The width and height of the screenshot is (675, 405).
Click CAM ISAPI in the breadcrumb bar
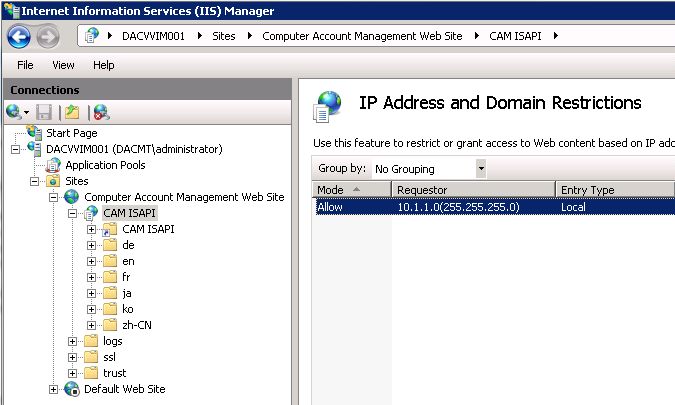[515, 36]
